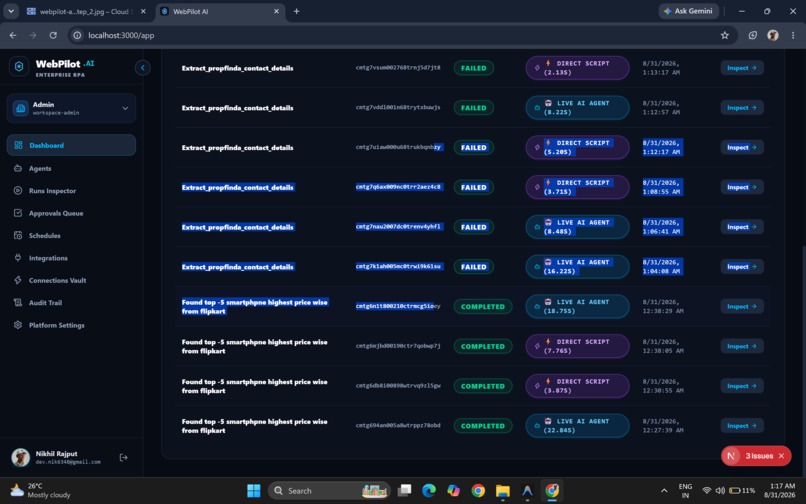Click the LIVE AI AGENT (16.22S) badge
806x504 pixels.
[577, 266]
